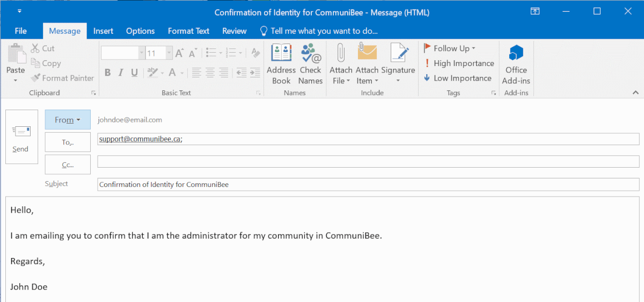Click Ribbon Display Options icon in title bar
Viewport: 644px width, 302px height.
click(535, 11)
